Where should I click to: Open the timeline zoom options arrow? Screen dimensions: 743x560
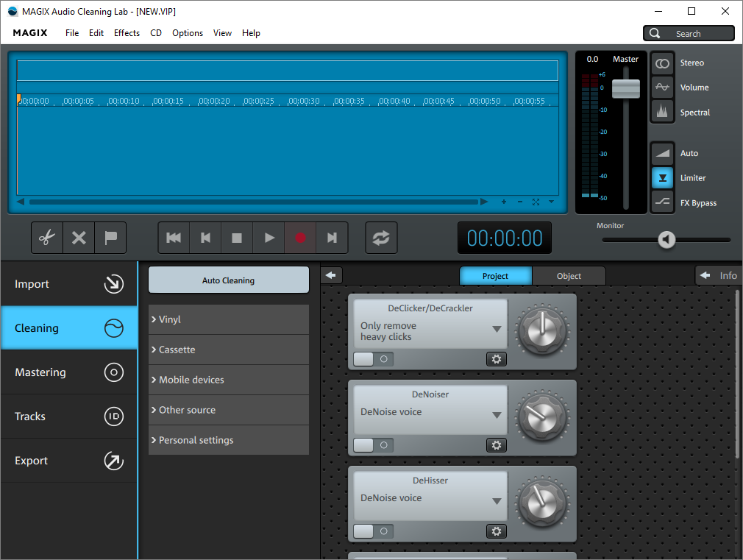552,202
